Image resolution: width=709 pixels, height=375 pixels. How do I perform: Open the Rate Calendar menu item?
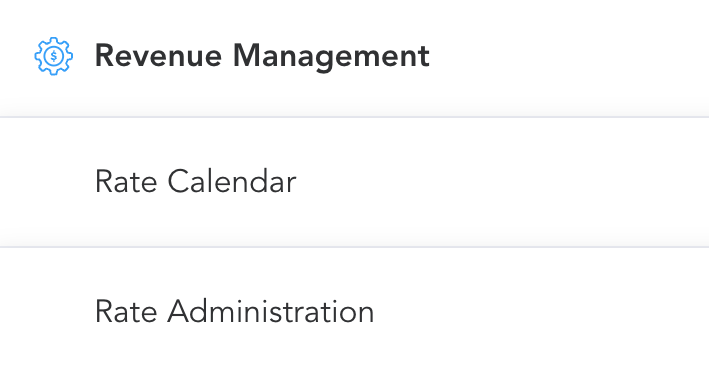[x=354, y=182]
